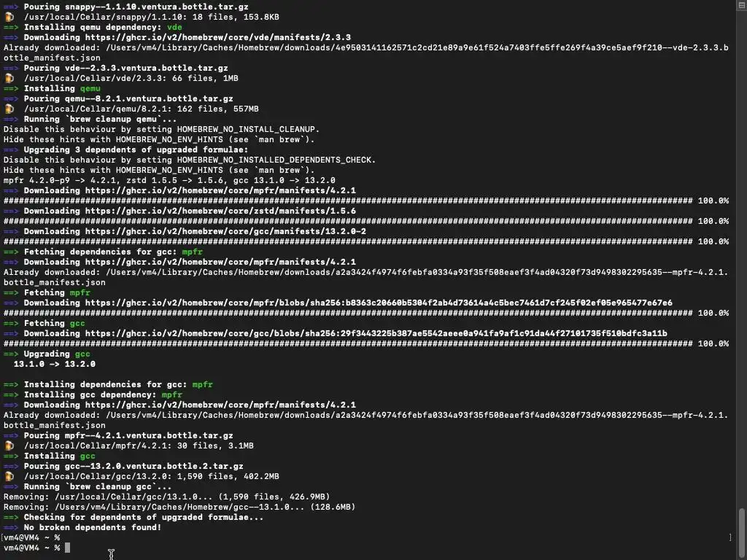Viewport: 747px width, 560px height.
Task: Click the '13.1.0 -> 13.2.0' version text
Action: click(54, 365)
